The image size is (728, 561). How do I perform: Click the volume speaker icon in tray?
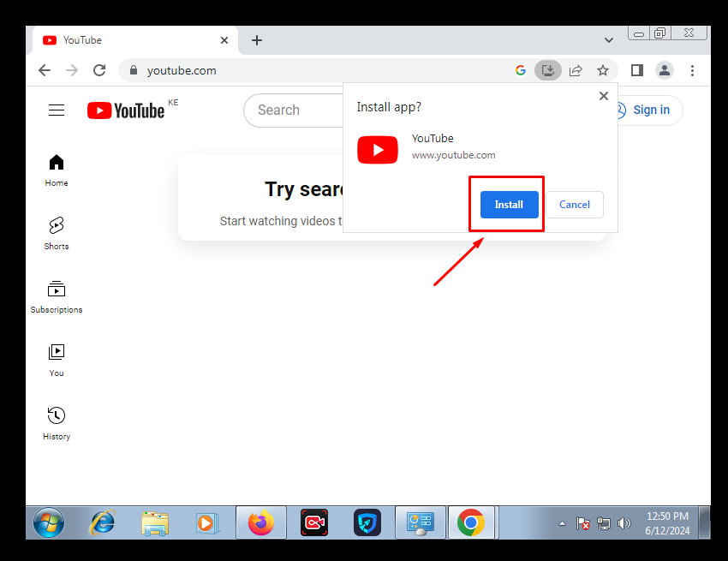(624, 524)
